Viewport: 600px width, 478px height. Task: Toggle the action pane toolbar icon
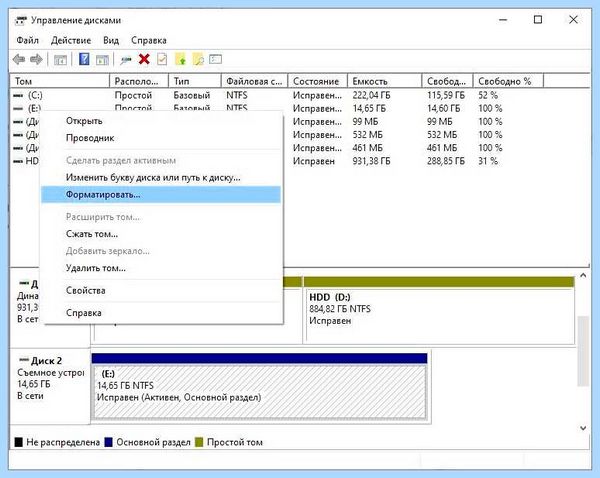click(102, 60)
